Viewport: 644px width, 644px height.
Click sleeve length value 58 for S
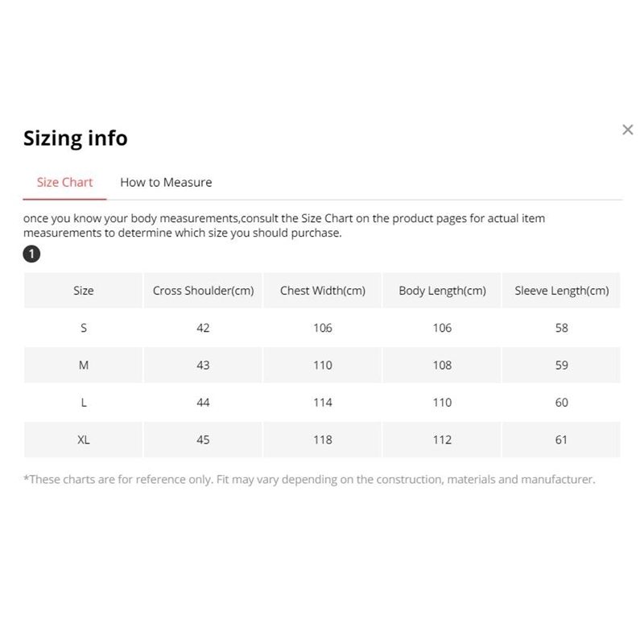point(562,328)
